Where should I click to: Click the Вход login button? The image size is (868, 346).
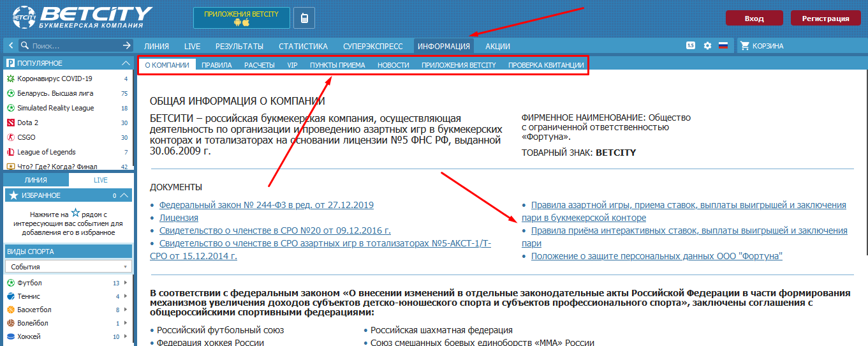(x=754, y=19)
